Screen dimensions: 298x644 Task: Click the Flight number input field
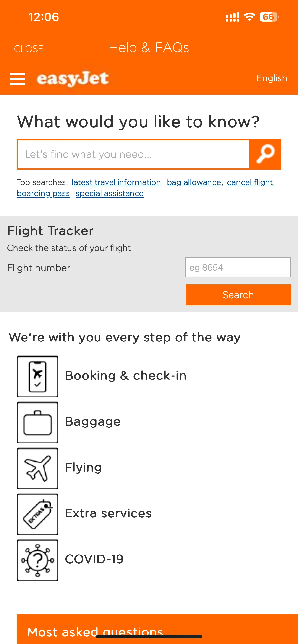tap(238, 267)
